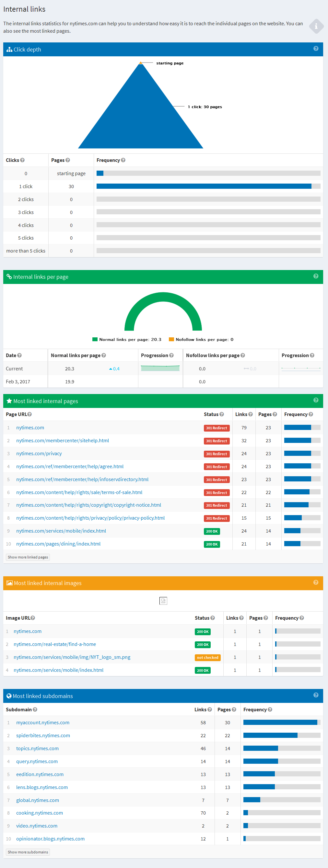This screenshot has width=328, height=868.
Task: Click the info diamond icon beside the intro text
Action: coord(316,26)
